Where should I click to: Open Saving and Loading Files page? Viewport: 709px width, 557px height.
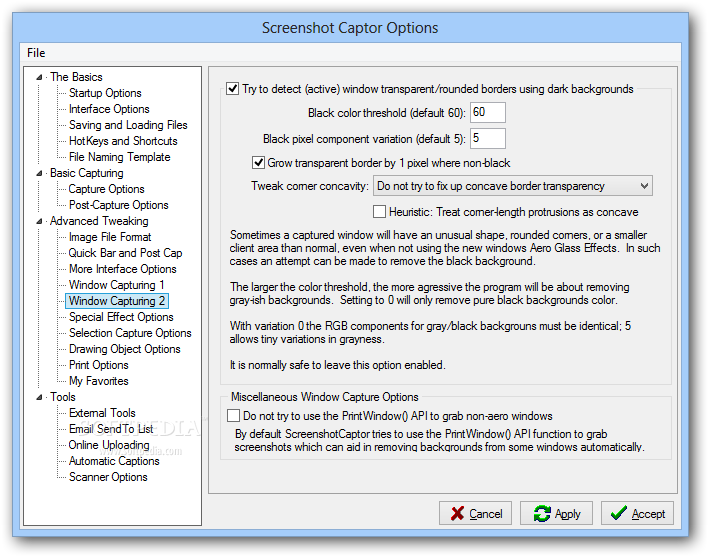[x=128, y=125]
